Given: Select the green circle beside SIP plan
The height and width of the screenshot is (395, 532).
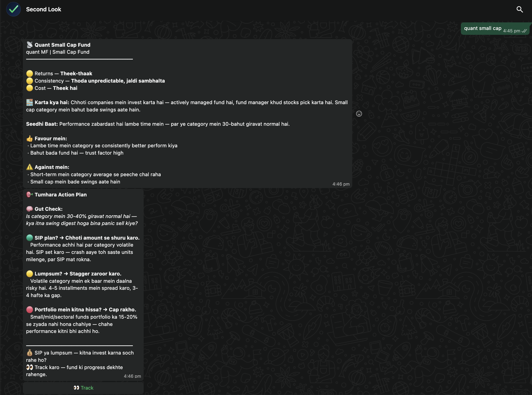Looking at the screenshot, I should (30, 238).
